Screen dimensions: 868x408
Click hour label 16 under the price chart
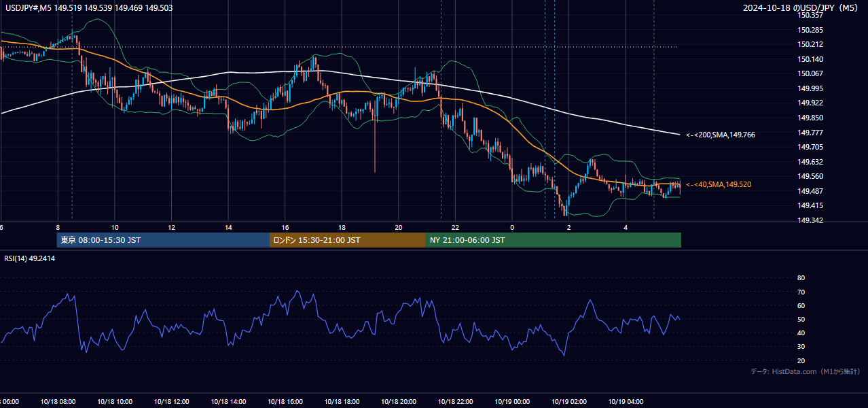coord(285,227)
